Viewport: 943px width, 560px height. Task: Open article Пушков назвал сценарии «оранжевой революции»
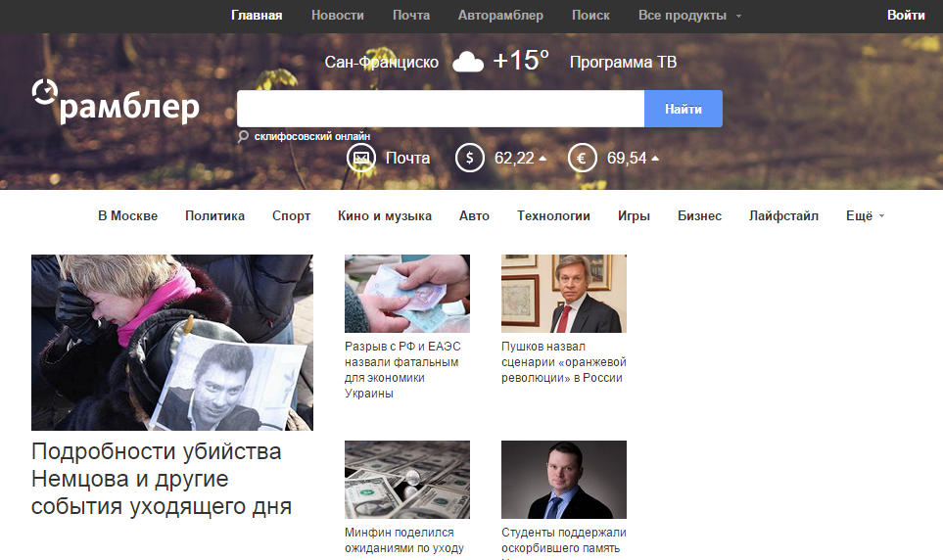coord(564,362)
